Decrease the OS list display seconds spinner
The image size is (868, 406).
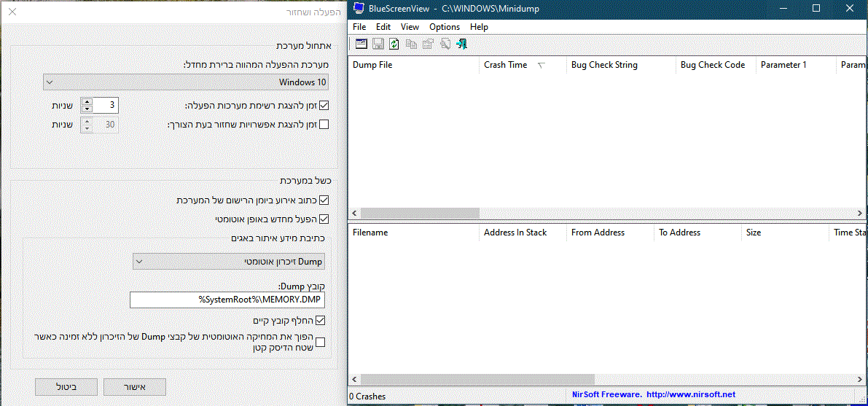pos(87,109)
